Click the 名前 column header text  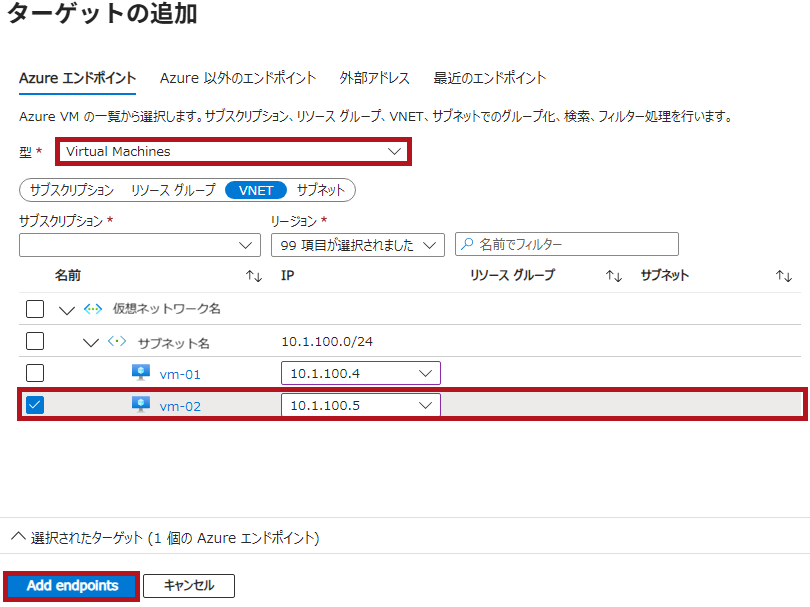(68, 275)
